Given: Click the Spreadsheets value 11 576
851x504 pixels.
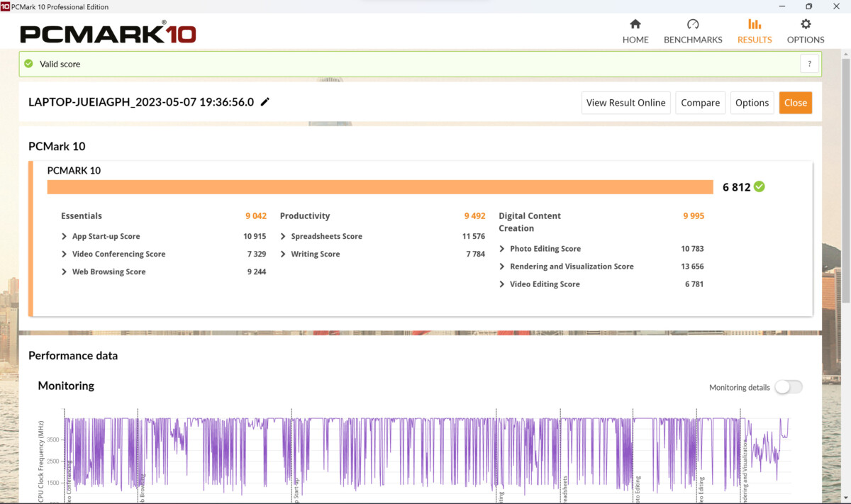Looking at the screenshot, I should pos(474,237).
